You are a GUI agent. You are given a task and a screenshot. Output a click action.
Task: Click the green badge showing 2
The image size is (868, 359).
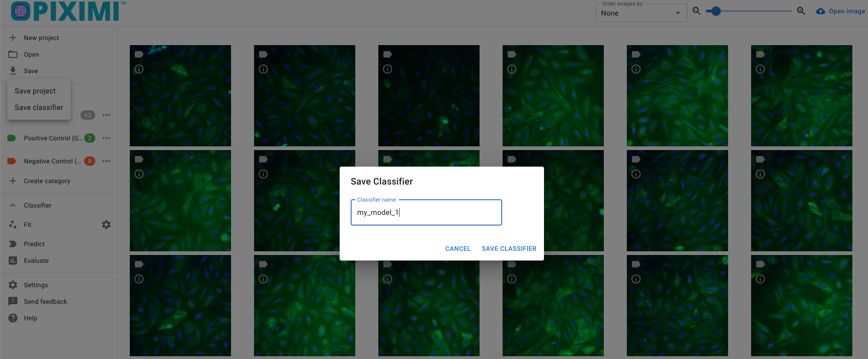pos(90,138)
